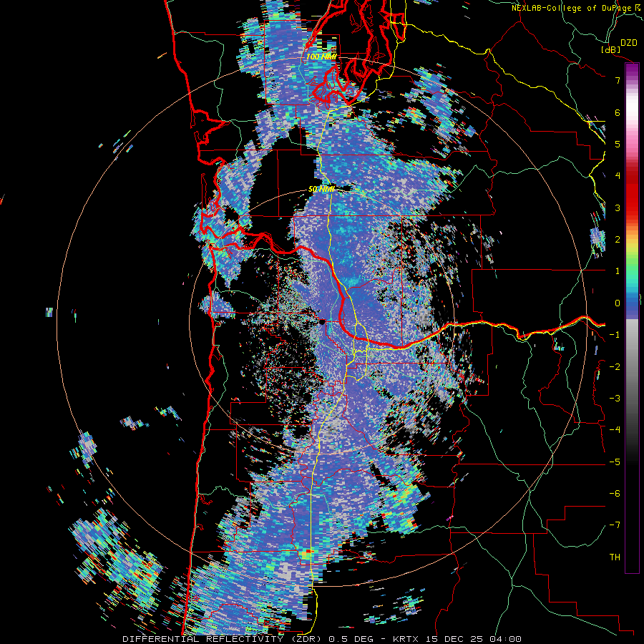Click the 6 value on color scale
Image resolution: width=644 pixels, height=644 pixels.
click(618, 112)
